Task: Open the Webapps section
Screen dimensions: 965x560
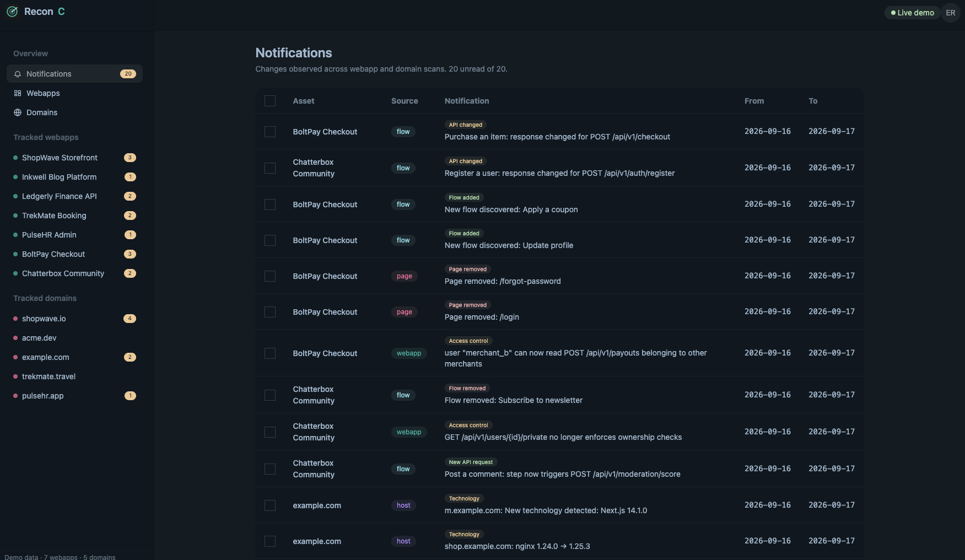Action: point(74,93)
